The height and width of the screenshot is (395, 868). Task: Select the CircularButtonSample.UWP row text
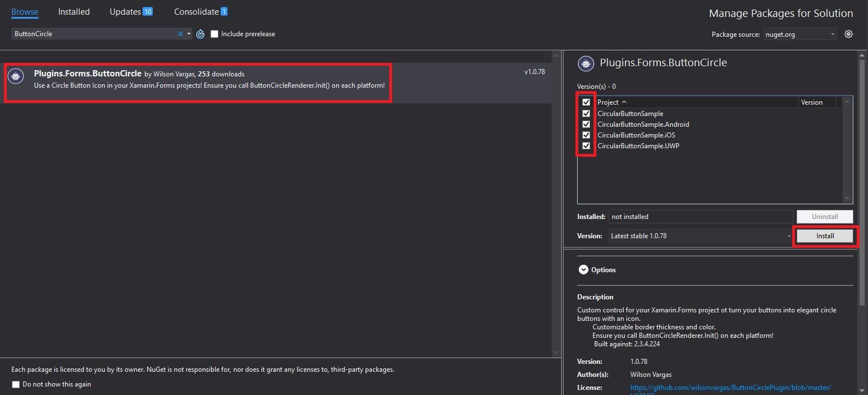click(638, 146)
